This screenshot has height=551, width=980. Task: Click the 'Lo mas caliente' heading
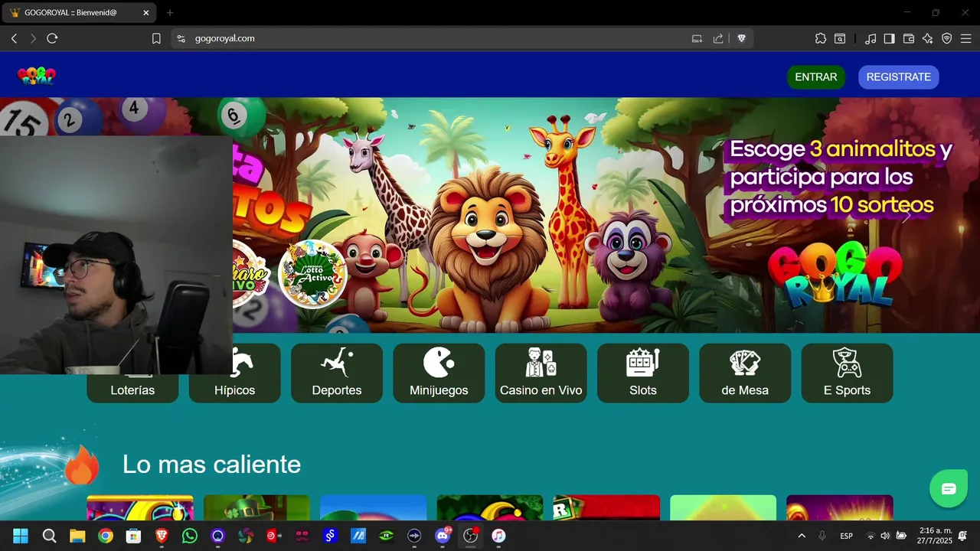tap(211, 464)
